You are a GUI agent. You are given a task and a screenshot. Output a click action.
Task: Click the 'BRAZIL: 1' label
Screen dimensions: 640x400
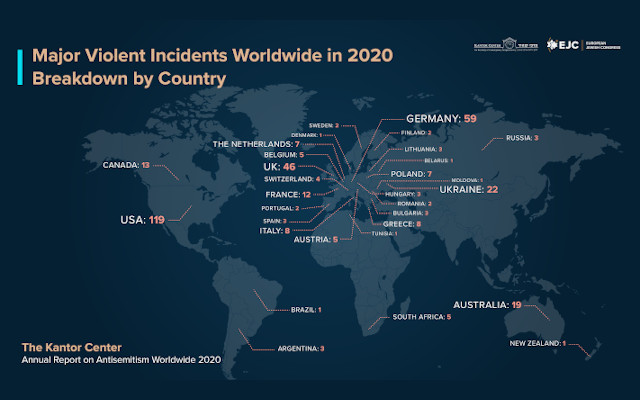coord(306,310)
